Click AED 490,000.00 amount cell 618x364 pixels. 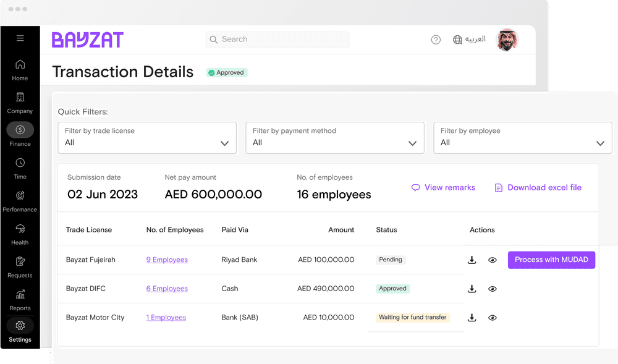click(x=326, y=289)
